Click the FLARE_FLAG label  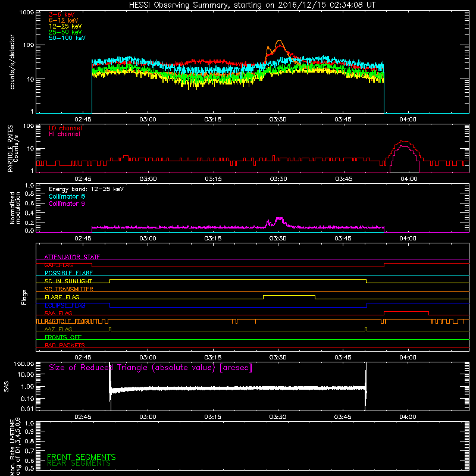click(62, 297)
